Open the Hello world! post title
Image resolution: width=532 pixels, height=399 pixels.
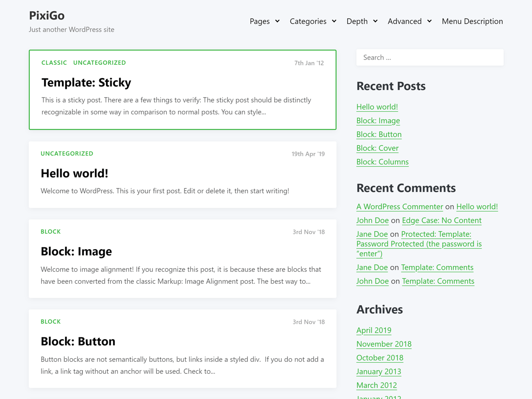click(x=74, y=173)
